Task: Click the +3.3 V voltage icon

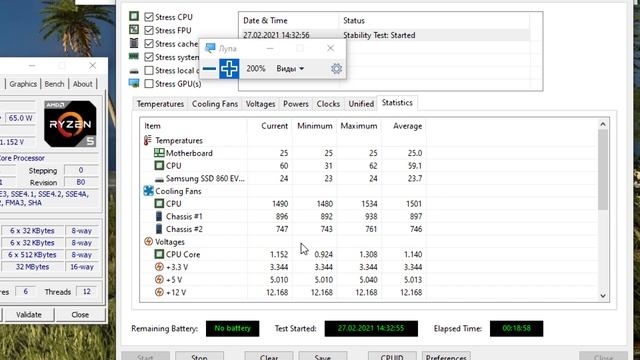Action: [159, 267]
